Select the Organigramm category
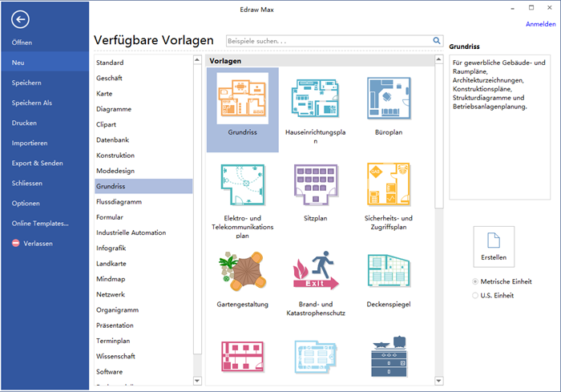This screenshot has width=561, height=392. coord(143,310)
